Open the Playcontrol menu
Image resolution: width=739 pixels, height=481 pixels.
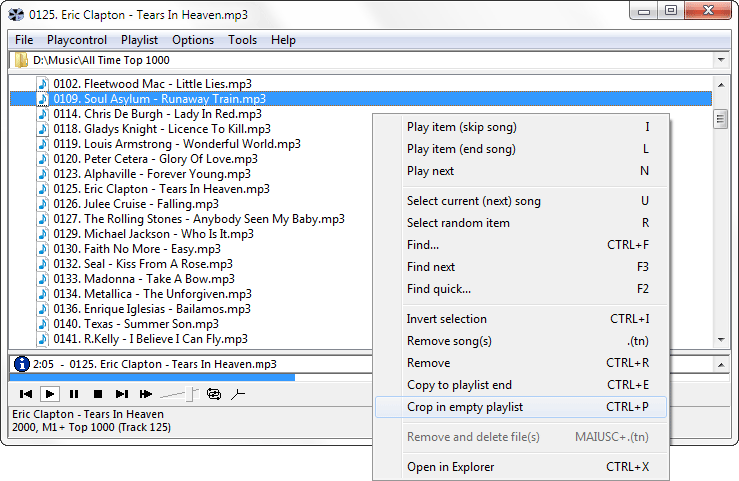pyautogui.click(x=77, y=40)
